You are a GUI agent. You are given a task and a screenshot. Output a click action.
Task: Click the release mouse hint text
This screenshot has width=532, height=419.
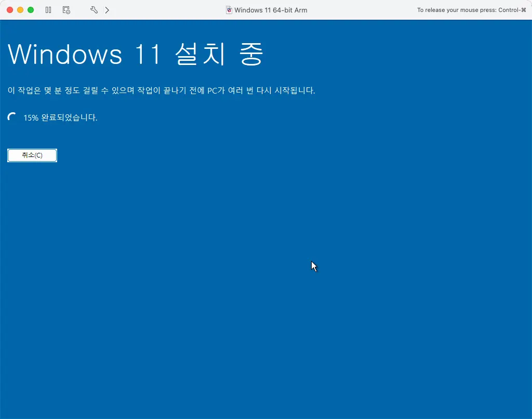456,10
